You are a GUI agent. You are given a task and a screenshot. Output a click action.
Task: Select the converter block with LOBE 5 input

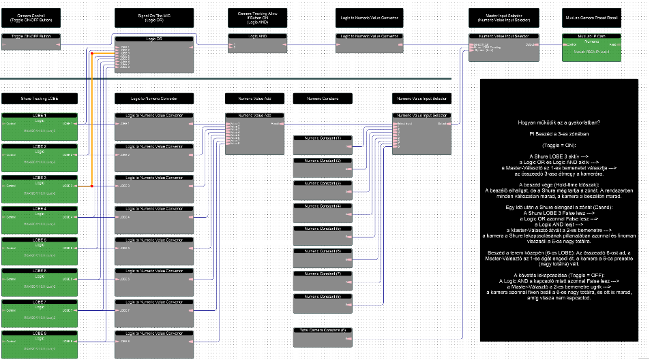[x=154, y=251]
